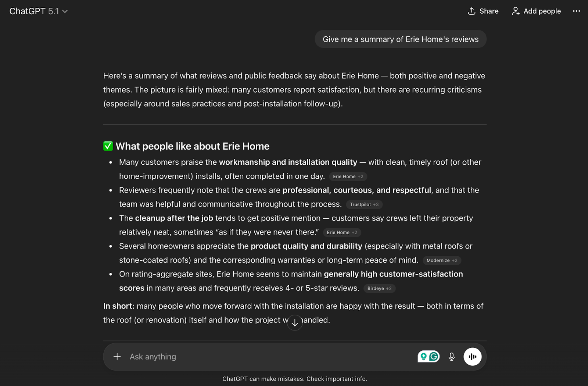Click the user message bubble about Erie Home

coord(401,39)
